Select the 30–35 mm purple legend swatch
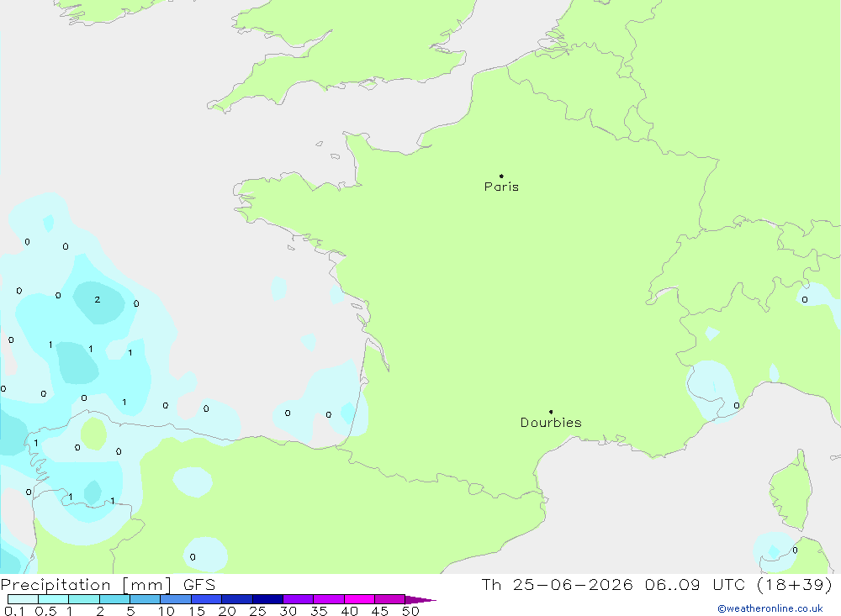The height and width of the screenshot is (616, 841). click(x=299, y=599)
